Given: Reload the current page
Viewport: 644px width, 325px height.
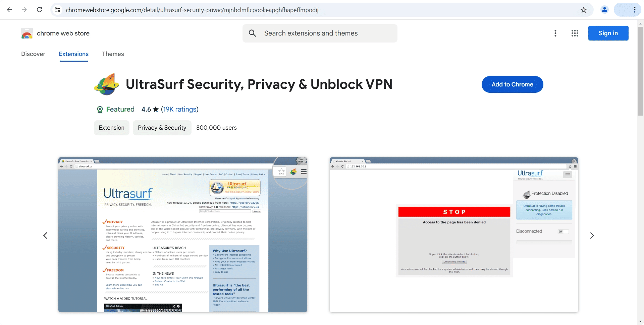Looking at the screenshot, I should click(x=39, y=10).
